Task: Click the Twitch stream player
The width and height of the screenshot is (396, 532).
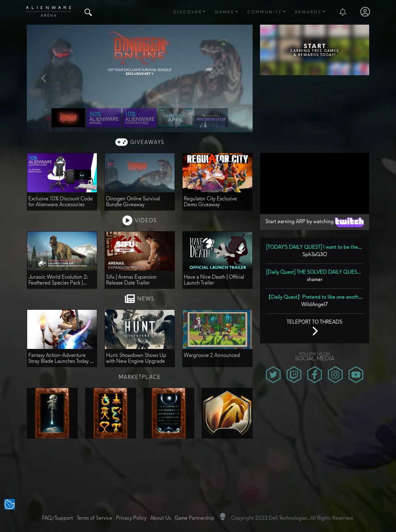Action: point(315,184)
